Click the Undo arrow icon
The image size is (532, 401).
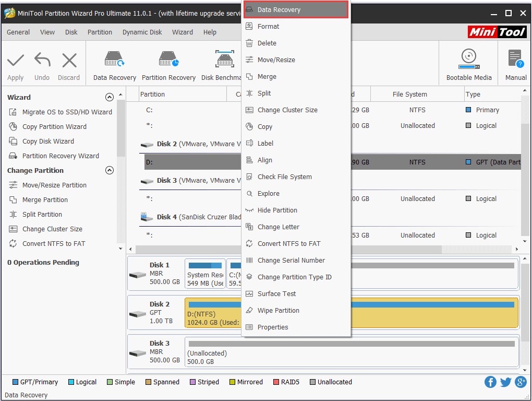click(42, 60)
